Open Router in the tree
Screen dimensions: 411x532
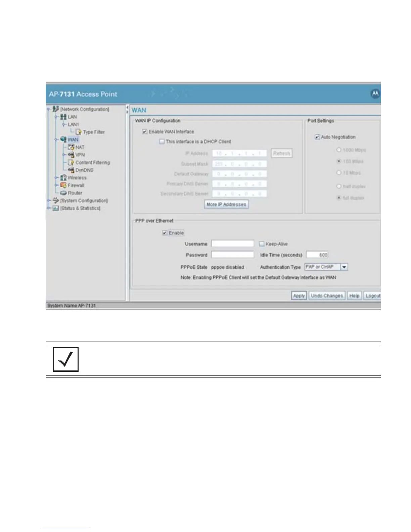[75, 193]
